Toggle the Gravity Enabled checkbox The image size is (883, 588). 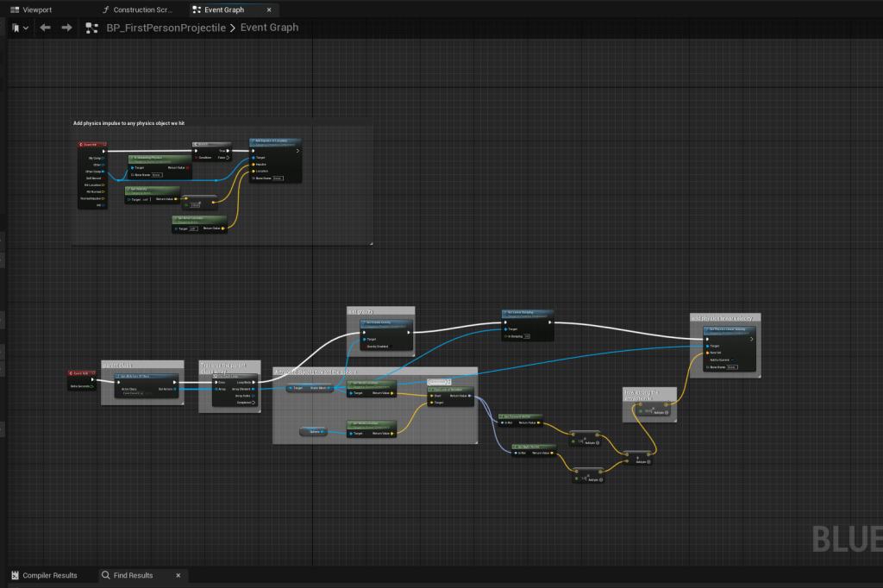pyautogui.click(x=392, y=347)
